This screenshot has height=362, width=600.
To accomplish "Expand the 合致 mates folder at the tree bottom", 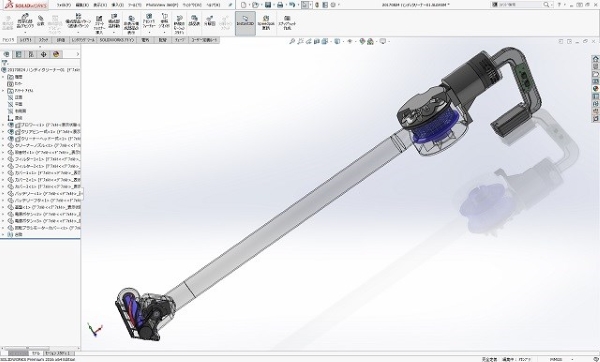I will pos(3,235).
